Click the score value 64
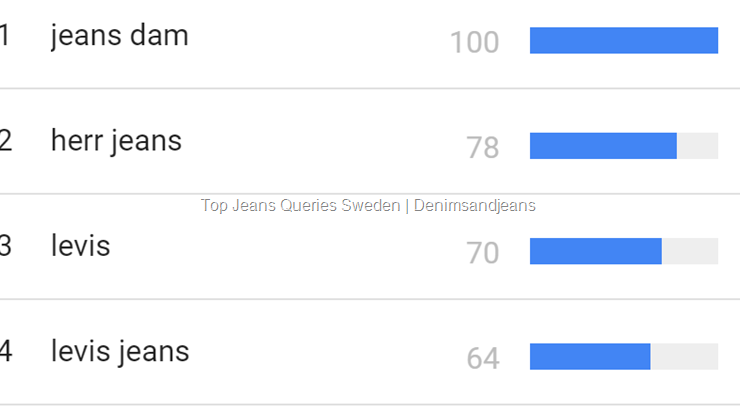 [482, 358]
